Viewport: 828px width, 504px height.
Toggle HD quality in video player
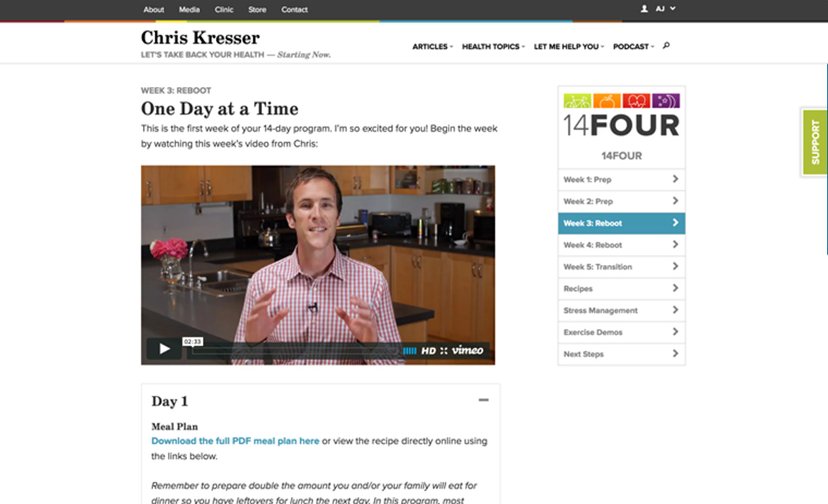(428, 351)
